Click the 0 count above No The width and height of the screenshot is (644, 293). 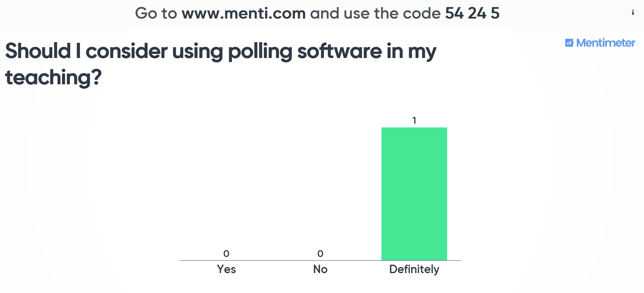(320, 254)
